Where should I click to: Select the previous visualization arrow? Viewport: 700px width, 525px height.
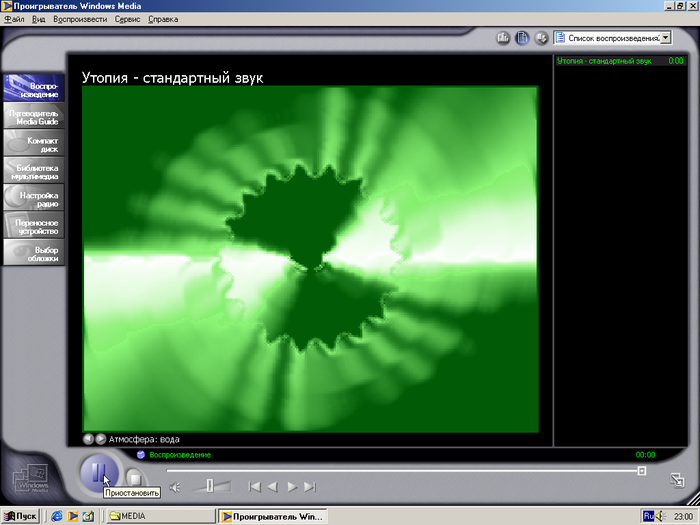click(x=88, y=439)
